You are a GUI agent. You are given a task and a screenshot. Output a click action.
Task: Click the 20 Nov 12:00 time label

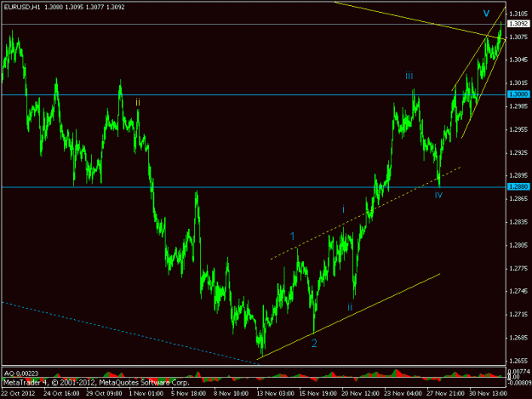360,394
